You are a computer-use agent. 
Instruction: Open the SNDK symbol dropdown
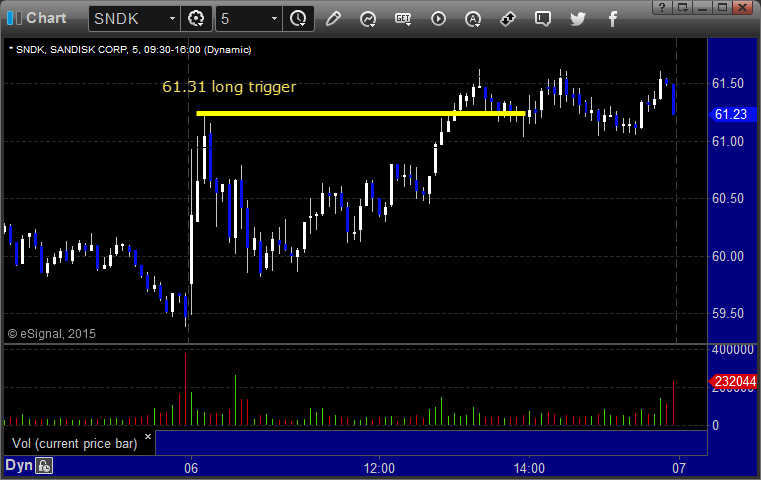(x=172, y=19)
